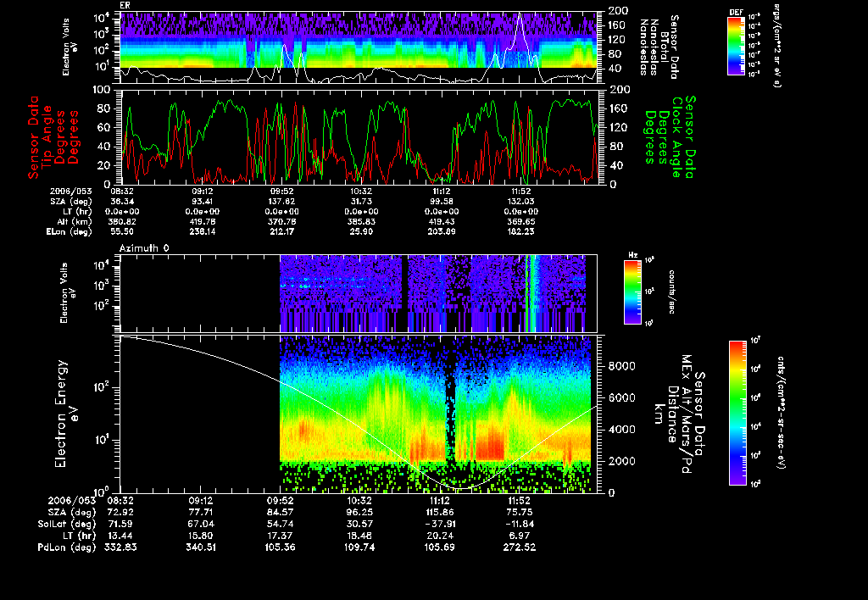Click the 8000 km distance axis tick
The height and width of the screenshot is (600, 868).
622,366
